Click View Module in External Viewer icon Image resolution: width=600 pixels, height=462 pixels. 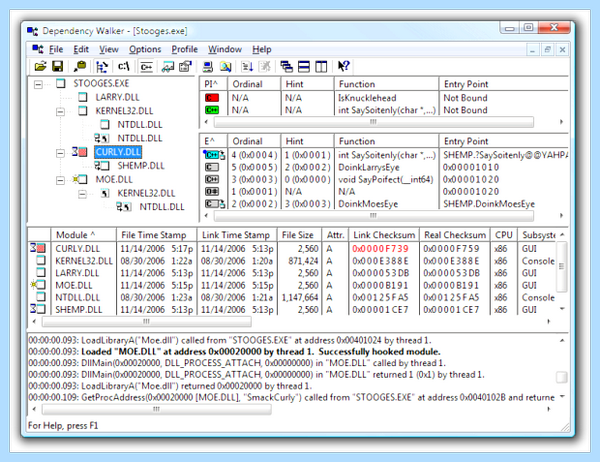point(168,67)
